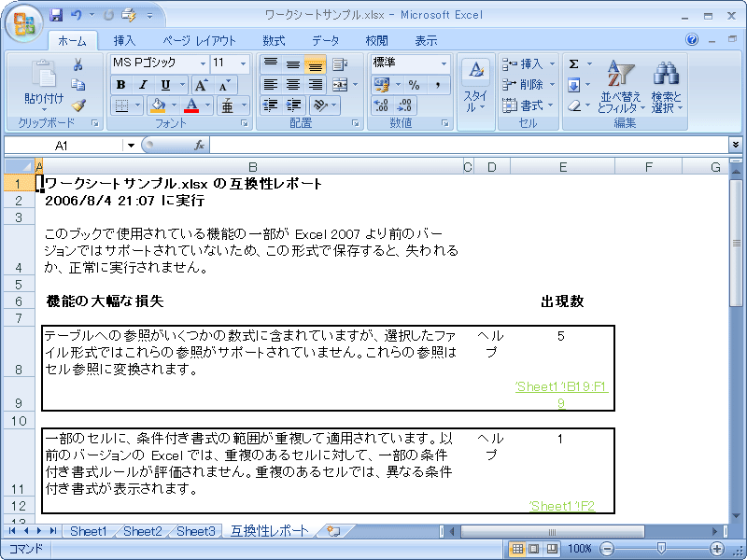Switch to Normal view in status bar

tap(517, 549)
